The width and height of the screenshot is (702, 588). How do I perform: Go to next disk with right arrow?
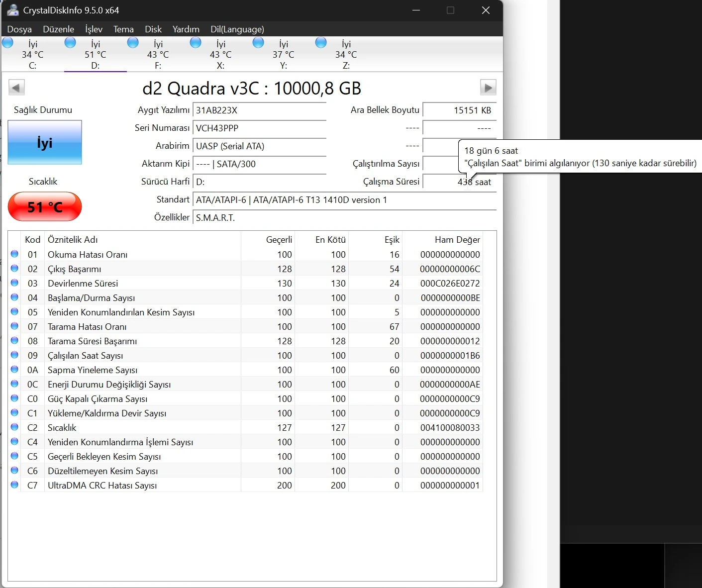pos(488,88)
